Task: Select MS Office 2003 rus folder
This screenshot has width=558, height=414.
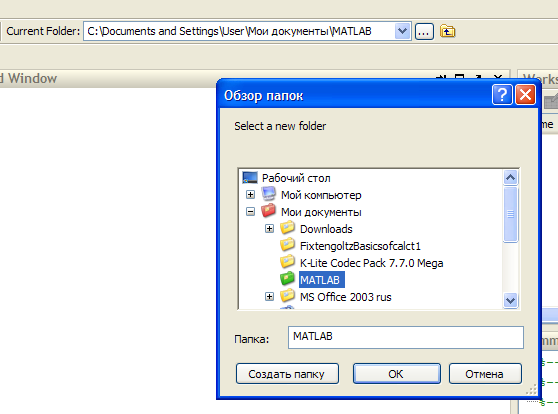Action: [x=346, y=297]
